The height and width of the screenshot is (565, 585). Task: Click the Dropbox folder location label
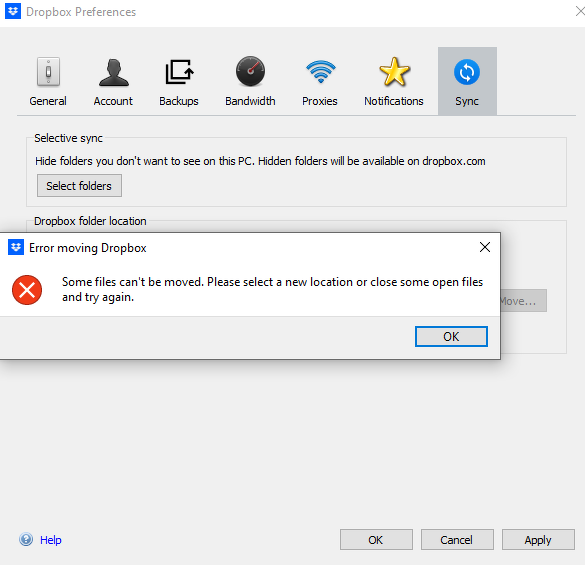[x=90, y=221]
